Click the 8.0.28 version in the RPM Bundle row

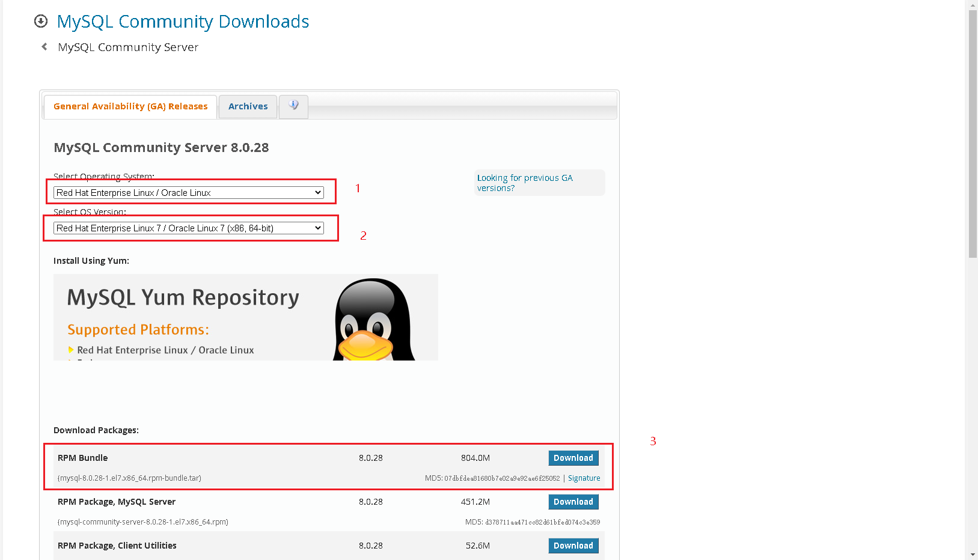point(371,458)
